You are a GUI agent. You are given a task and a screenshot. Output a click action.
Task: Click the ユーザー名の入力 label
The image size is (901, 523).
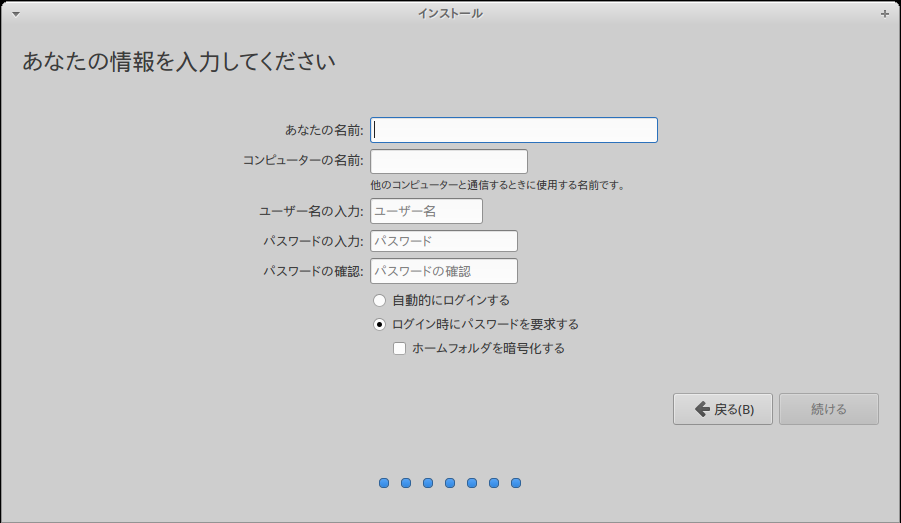pos(311,211)
